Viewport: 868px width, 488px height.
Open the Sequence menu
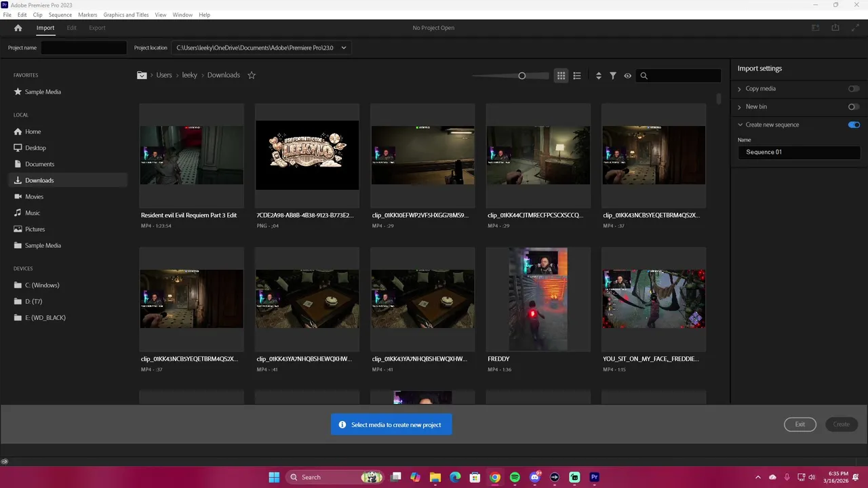60,15
